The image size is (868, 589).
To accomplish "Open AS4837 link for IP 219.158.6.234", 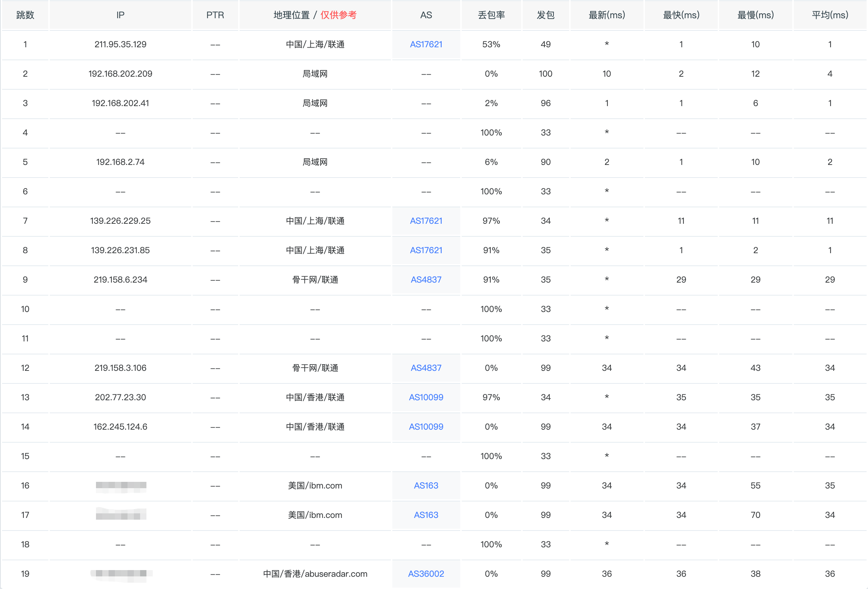I will click(426, 280).
